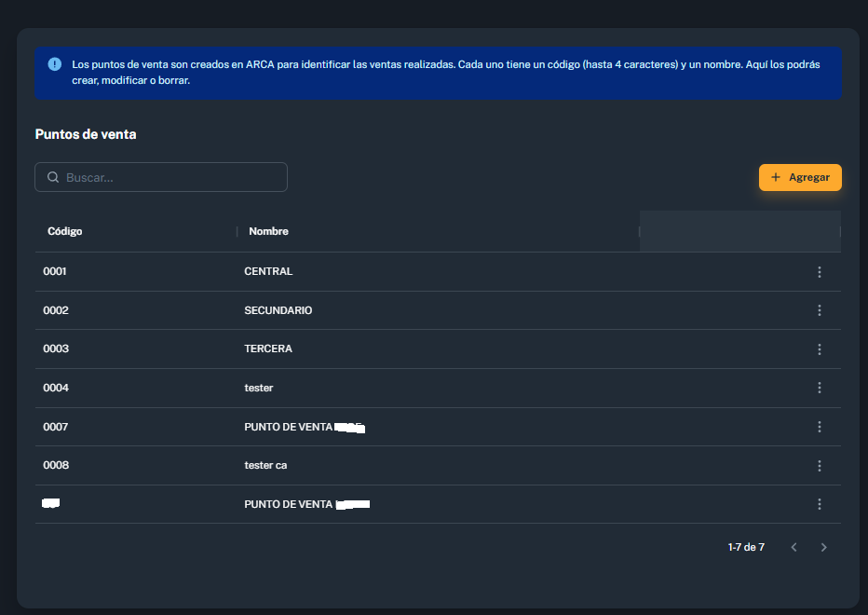Image resolution: width=868 pixels, height=615 pixels.
Task: Focus the Buscar search field
Action: tap(161, 177)
